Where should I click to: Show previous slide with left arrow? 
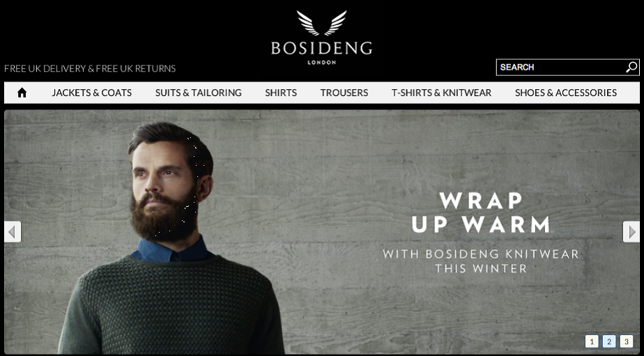tap(13, 231)
